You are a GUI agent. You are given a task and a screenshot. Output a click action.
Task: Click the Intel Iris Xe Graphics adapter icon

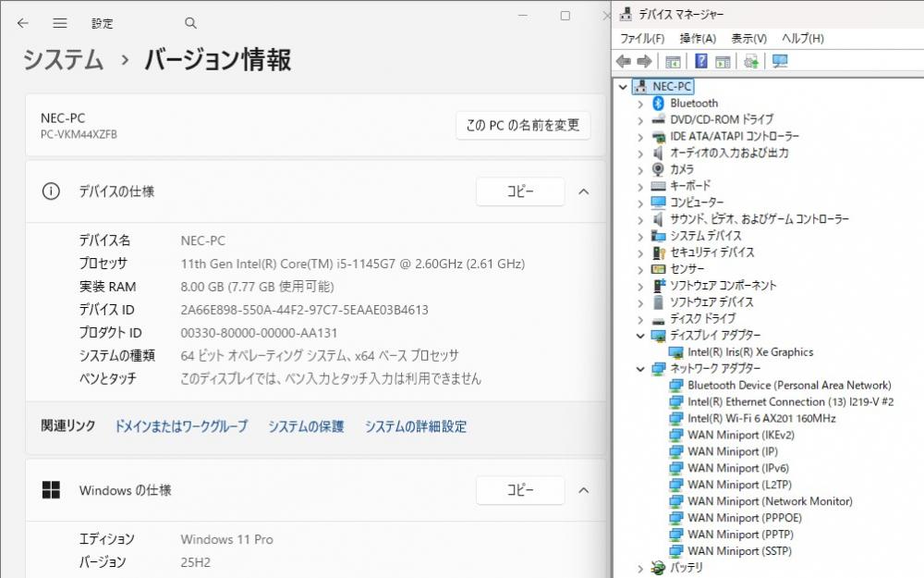(676, 352)
